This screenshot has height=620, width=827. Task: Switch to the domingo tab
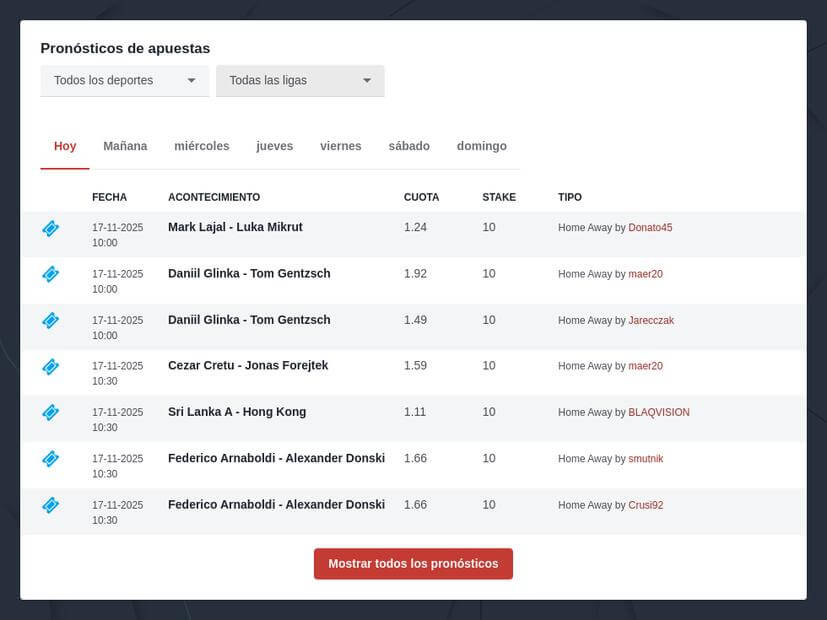481,145
